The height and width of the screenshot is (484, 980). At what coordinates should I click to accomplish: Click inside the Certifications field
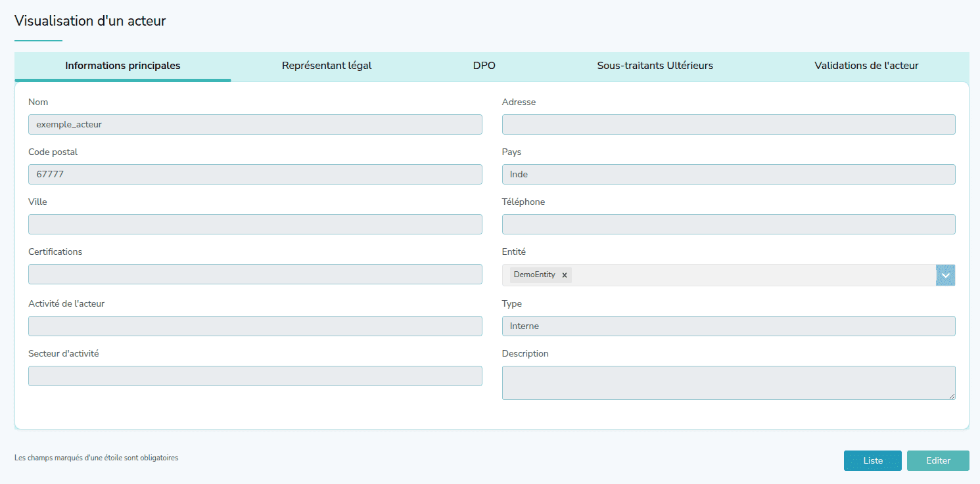point(255,274)
